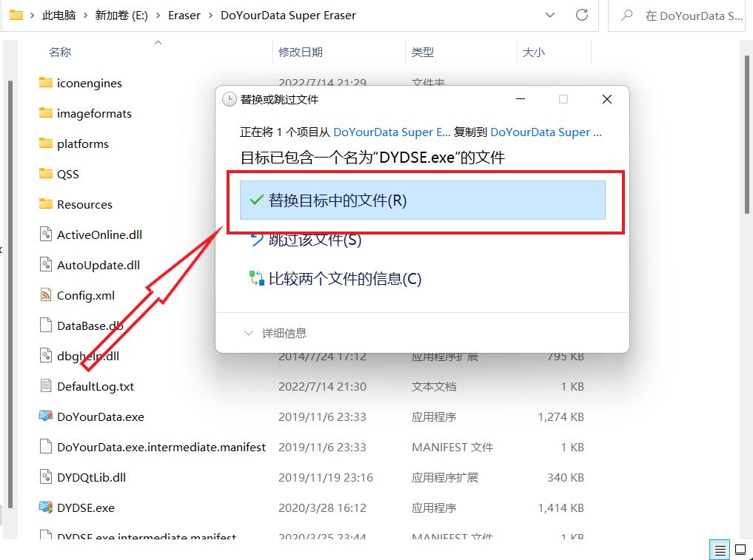Switch to large icons view
753x560 pixels.
[x=740, y=550]
